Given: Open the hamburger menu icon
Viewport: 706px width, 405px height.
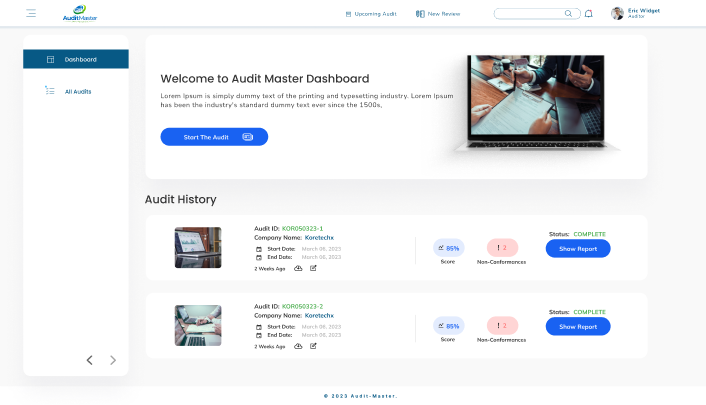Looking at the screenshot, I should tap(31, 14).
